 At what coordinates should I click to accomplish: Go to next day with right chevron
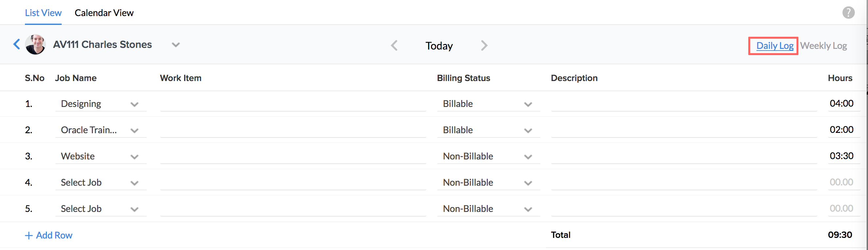tap(484, 46)
